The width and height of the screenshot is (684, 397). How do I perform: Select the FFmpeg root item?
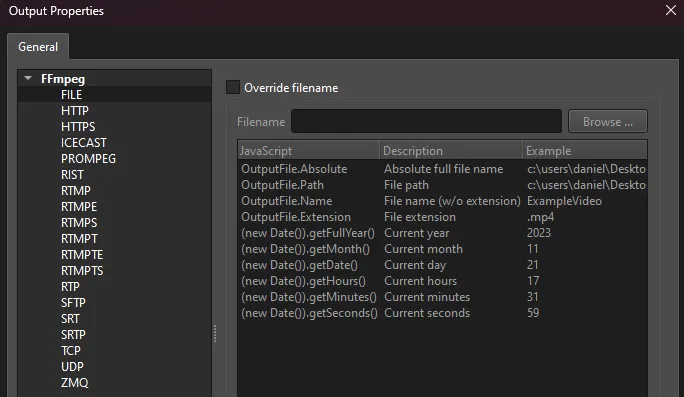[x=63, y=79]
